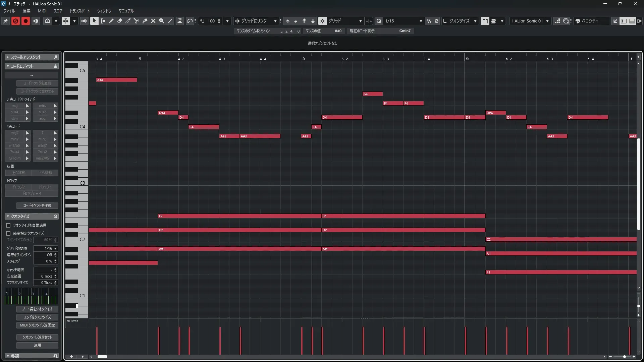Click the Record in Editor button

pos(25,21)
